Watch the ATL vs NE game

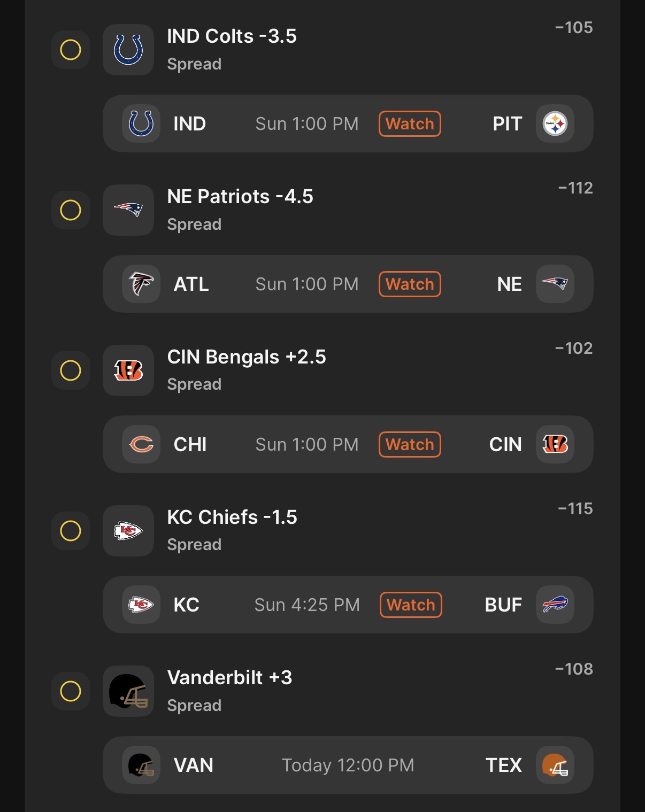(410, 284)
